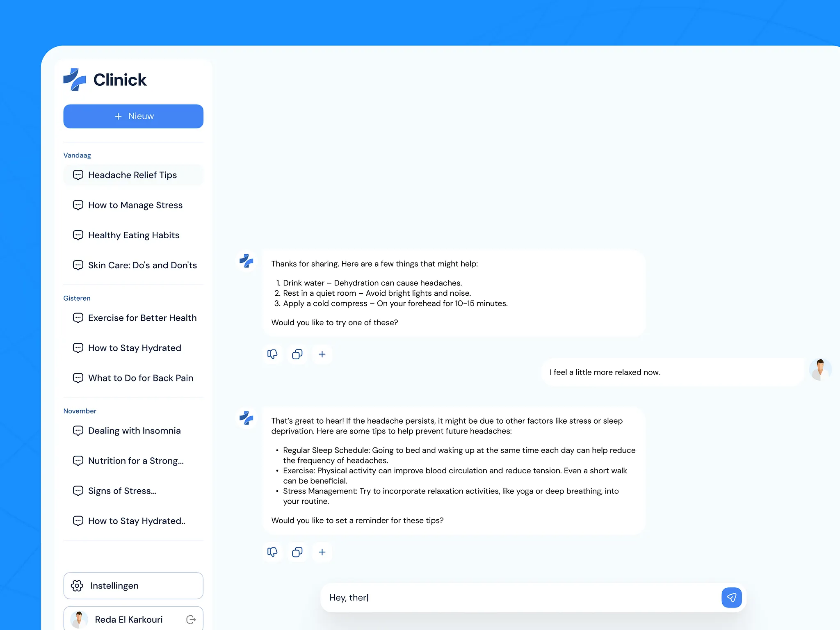The width and height of the screenshot is (840, 630).
Task: Copy the reminder tips reply
Action: tap(297, 552)
